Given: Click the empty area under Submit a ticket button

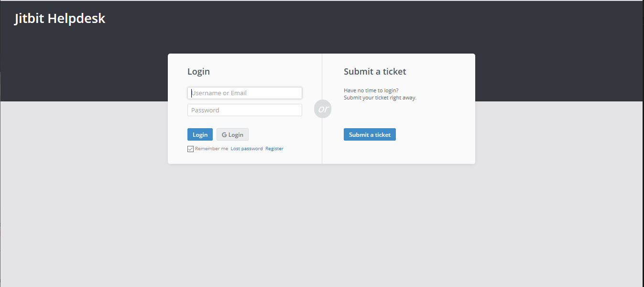Looking at the screenshot, I should coord(398,152).
